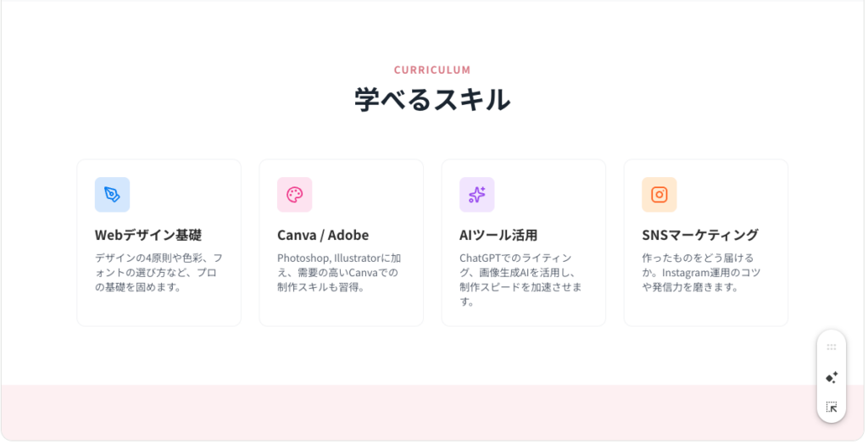Click the element selection cursor icon
868x444 pixels.
832,408
